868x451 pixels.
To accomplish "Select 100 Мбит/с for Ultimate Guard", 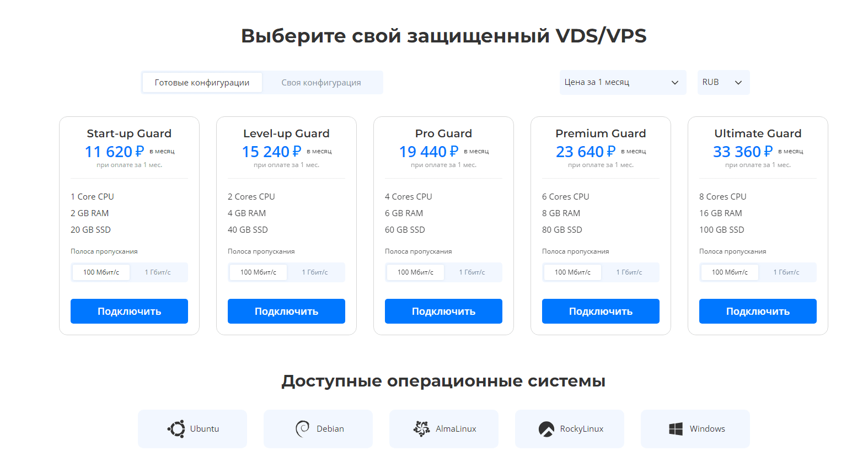I will [x=730, y=272].
